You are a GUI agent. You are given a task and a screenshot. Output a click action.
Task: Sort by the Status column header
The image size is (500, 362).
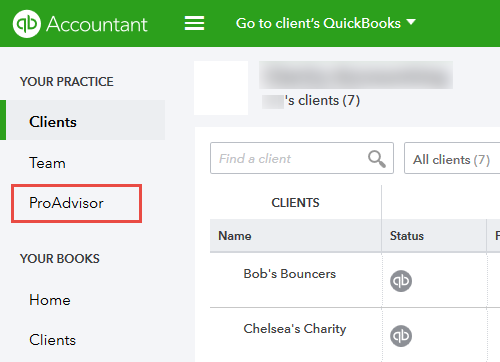407,236
